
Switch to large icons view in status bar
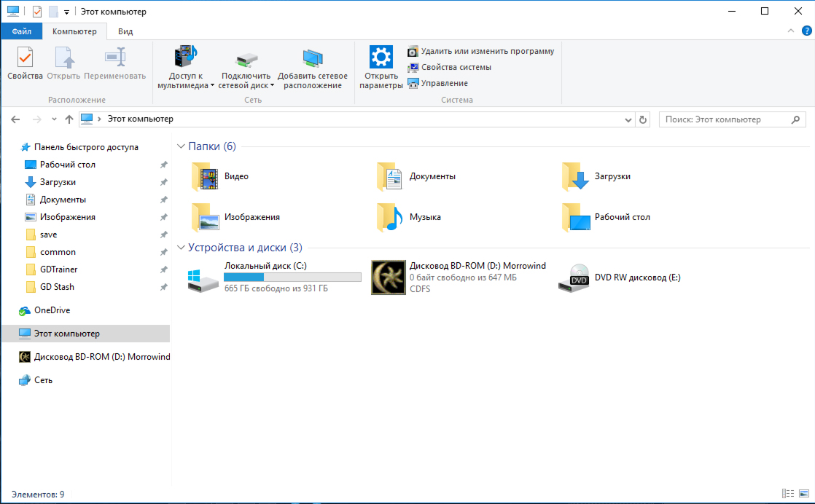(x=803, y=494)
